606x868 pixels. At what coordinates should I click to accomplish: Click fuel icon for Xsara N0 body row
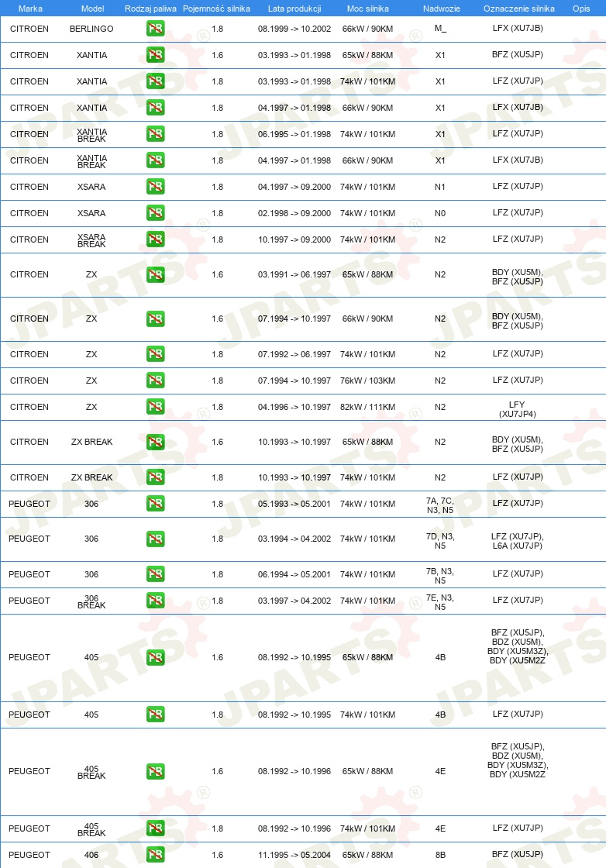156,213
